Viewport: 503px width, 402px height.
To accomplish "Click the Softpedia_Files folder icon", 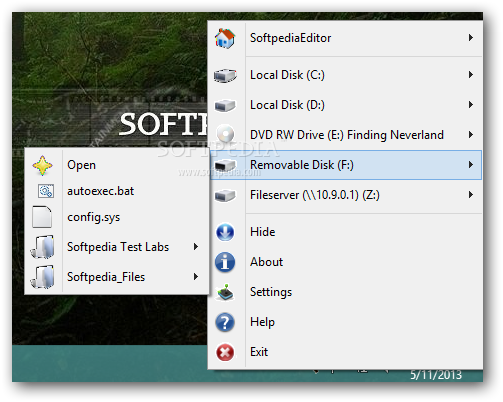I will (43, 277).
